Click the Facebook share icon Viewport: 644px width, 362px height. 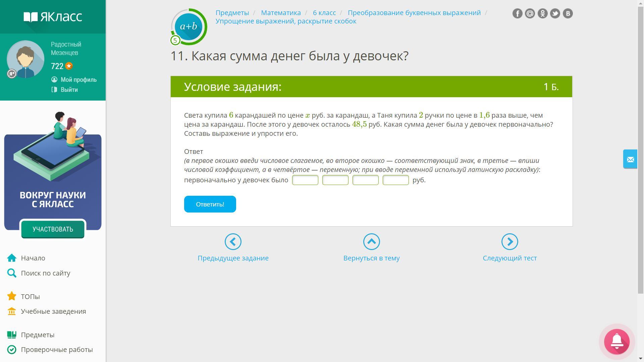[x=517, y=13]
